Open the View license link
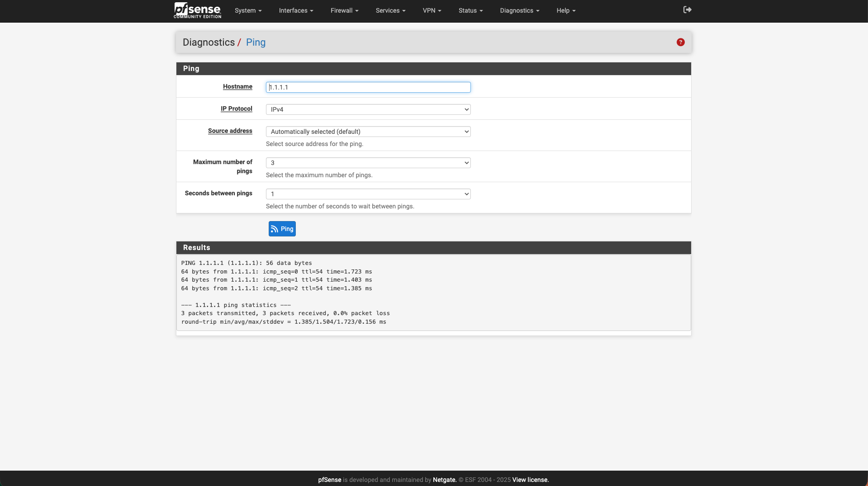Viewport: 868px width, 486px height. click(530, 480)
